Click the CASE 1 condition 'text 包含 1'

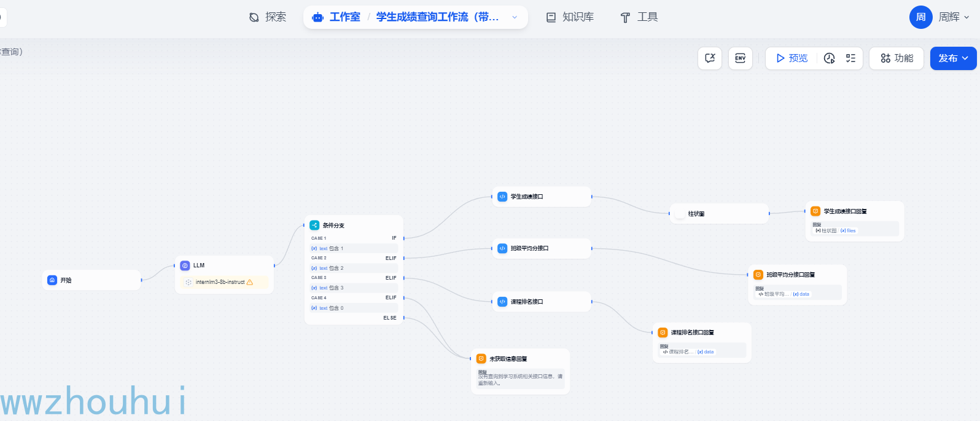354,248
